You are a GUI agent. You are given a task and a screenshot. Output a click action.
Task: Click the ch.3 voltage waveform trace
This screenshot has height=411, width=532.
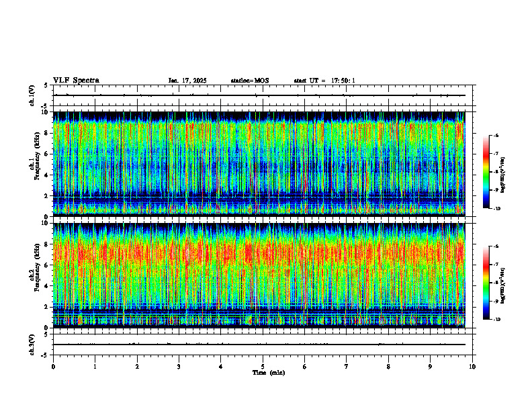[259, 345]
